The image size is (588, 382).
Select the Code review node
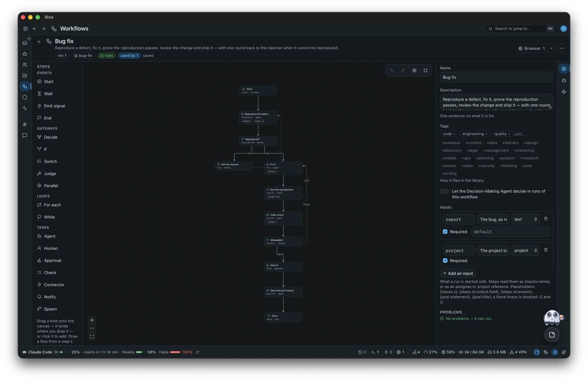(283, 218)
